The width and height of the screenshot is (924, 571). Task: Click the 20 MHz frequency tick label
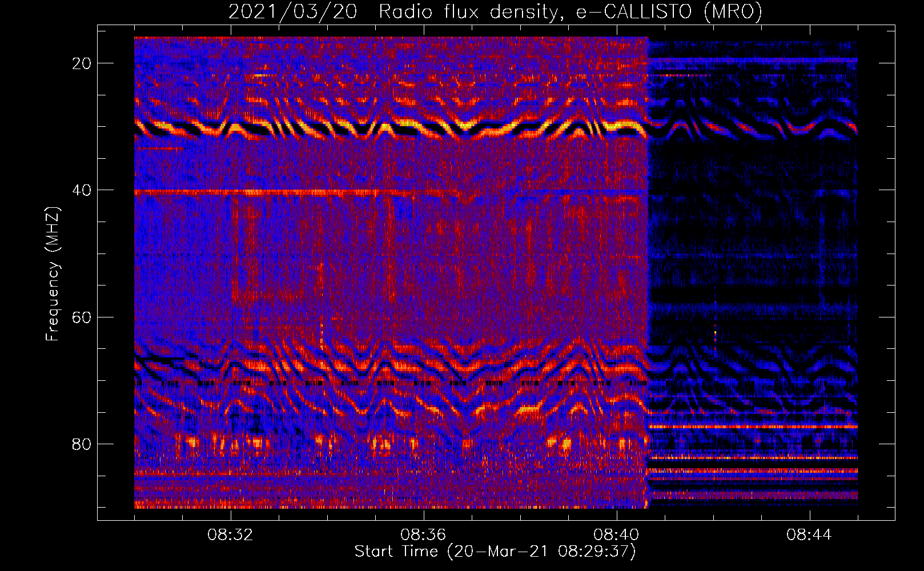click(x=82, y=63)
